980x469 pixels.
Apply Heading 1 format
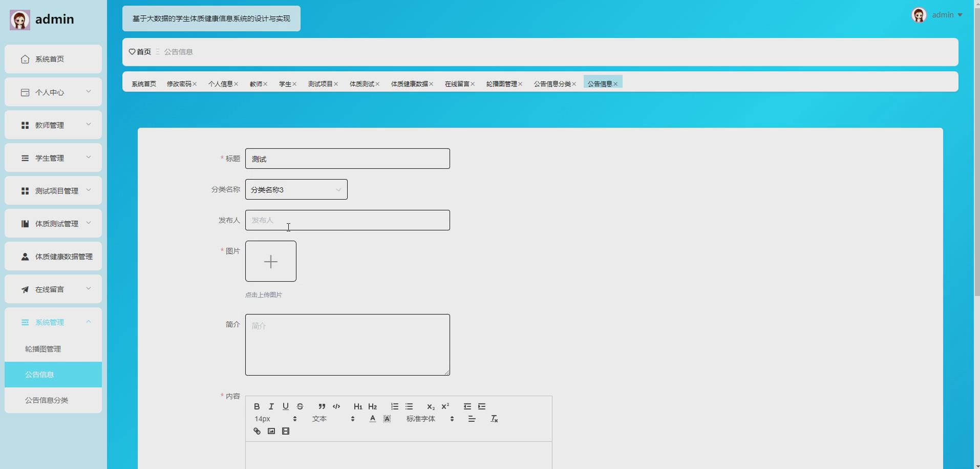point(358,407)
